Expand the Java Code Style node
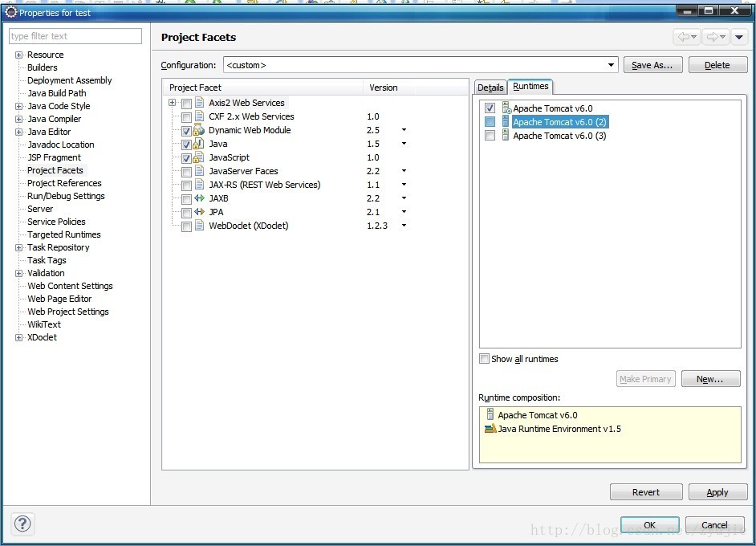This screenshot has width=756, height=546. [18, 106]
